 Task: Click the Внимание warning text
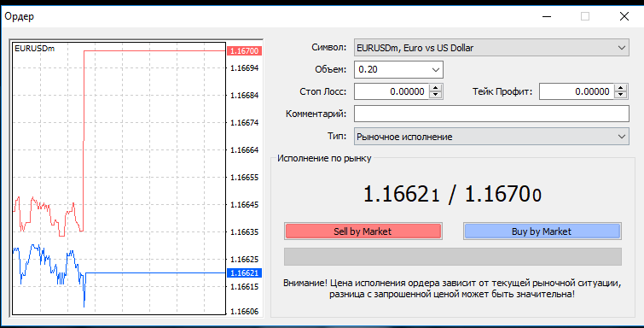[x=452, y=289]
